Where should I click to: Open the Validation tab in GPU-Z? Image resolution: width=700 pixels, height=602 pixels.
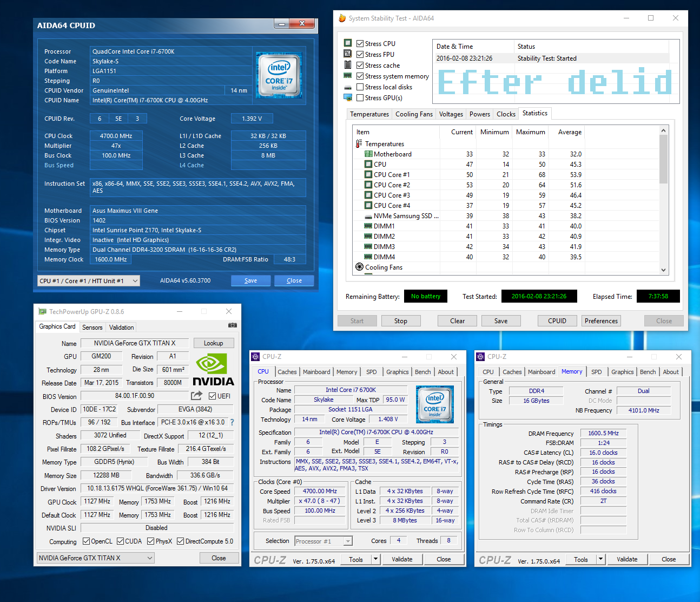(121, 327)
